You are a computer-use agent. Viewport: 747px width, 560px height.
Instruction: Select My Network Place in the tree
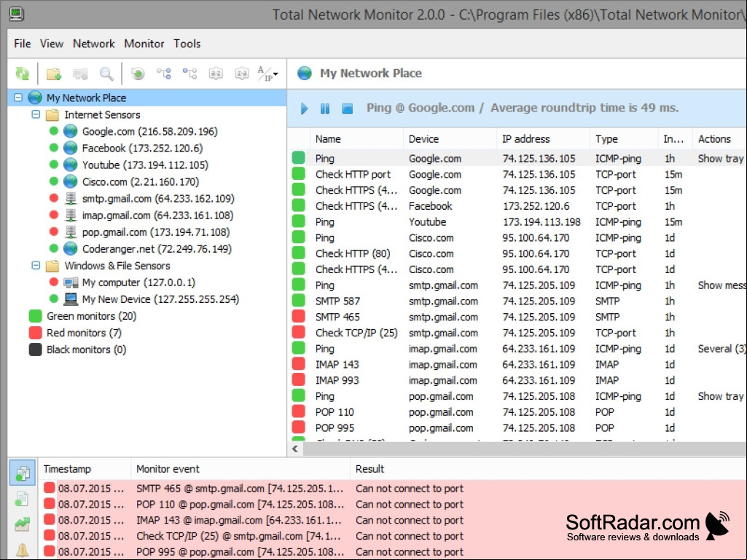tap(86, 98)
